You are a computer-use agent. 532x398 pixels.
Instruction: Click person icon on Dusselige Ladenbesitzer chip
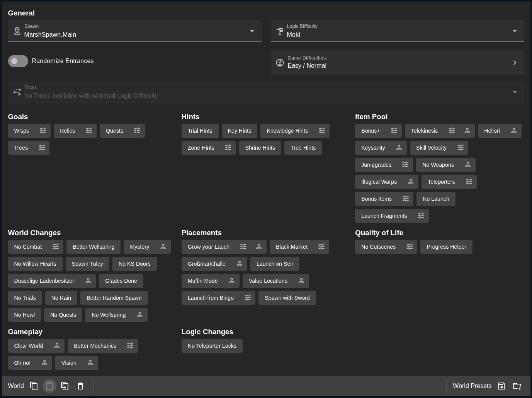[x=88, y=281]
